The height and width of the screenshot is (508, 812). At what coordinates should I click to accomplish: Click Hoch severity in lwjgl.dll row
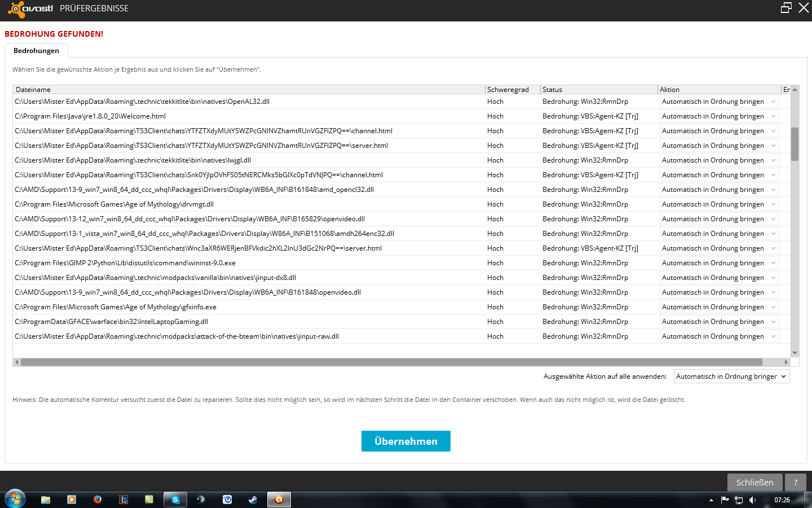[496, 160]
